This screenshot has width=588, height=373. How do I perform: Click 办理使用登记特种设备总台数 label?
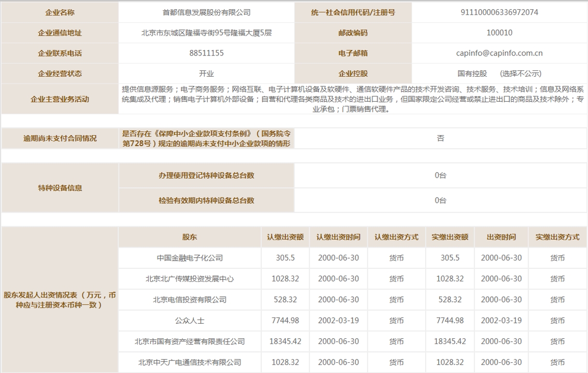206,176
